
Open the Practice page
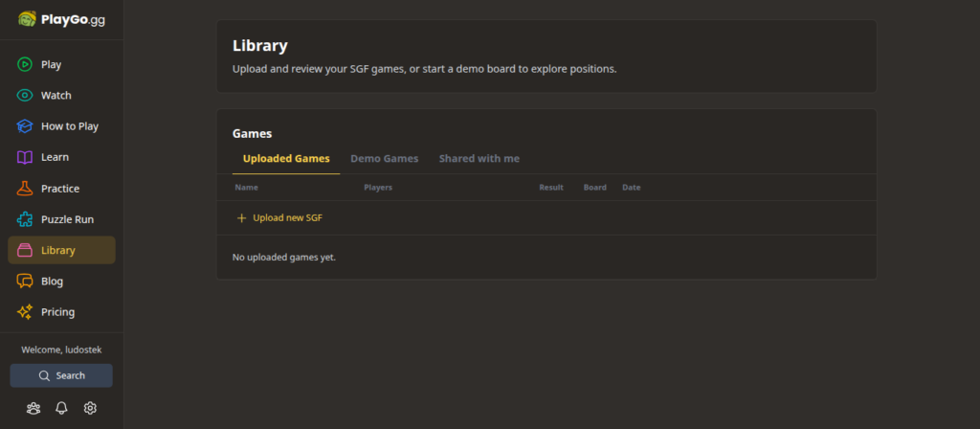point(59,189)
